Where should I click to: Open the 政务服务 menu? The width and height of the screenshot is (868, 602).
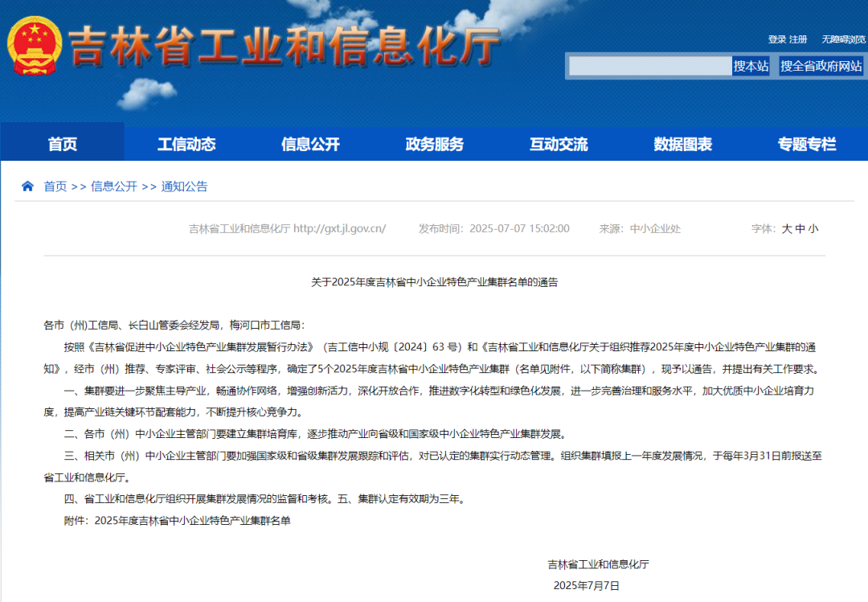434,143
